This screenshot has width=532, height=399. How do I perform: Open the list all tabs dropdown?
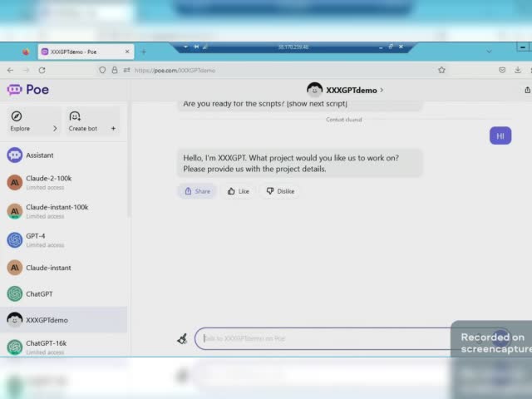pos(489,52)
